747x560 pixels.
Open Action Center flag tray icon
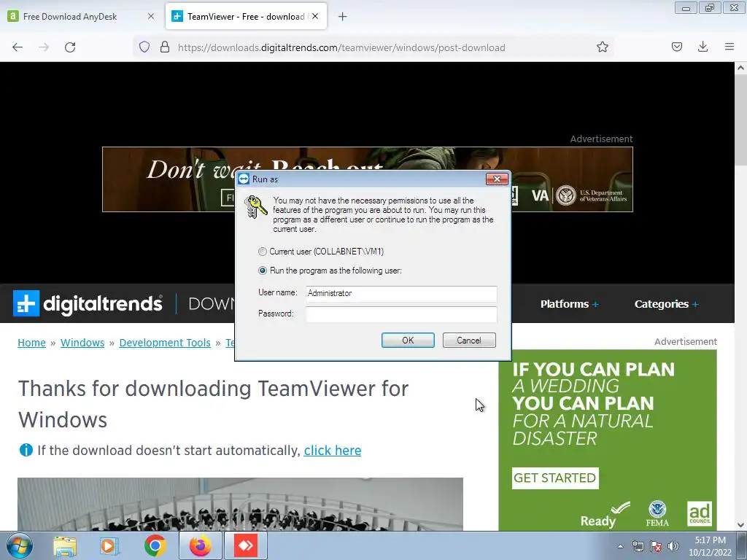(x=656, y=547)
